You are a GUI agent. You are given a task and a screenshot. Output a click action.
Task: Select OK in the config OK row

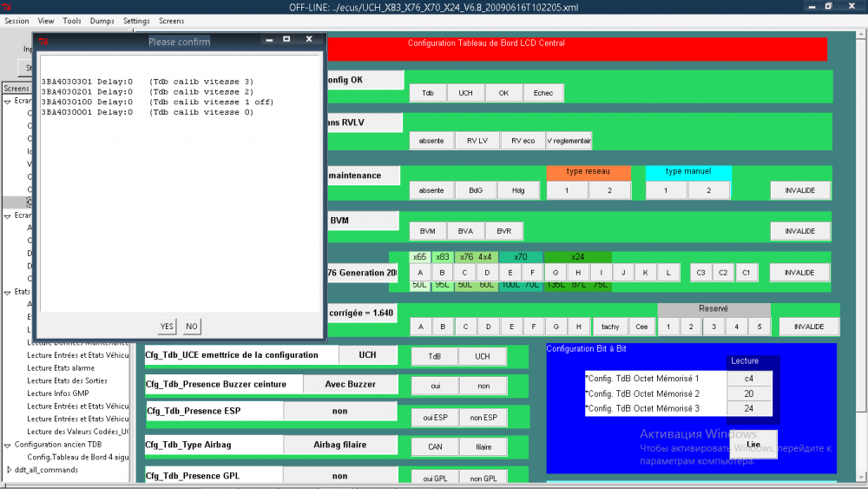pos(503,93)
